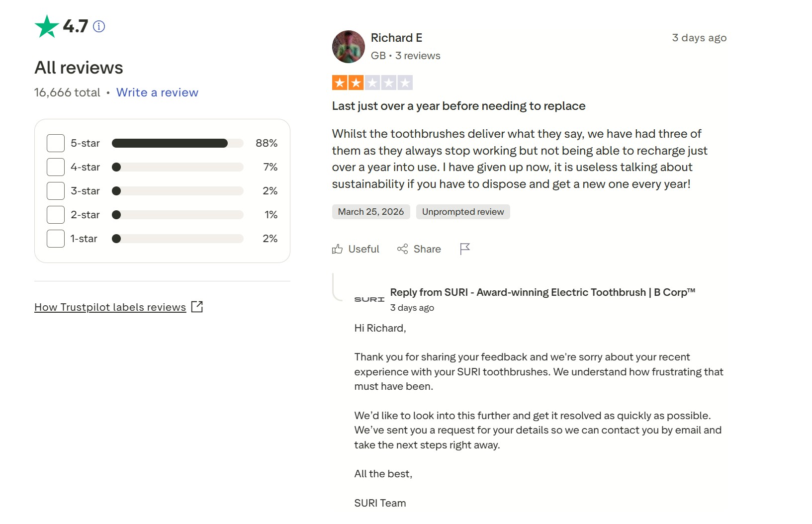This screenshot has height=524, width=812.
Task: Flag Richard E's review
Action: (x=465, y=249)
